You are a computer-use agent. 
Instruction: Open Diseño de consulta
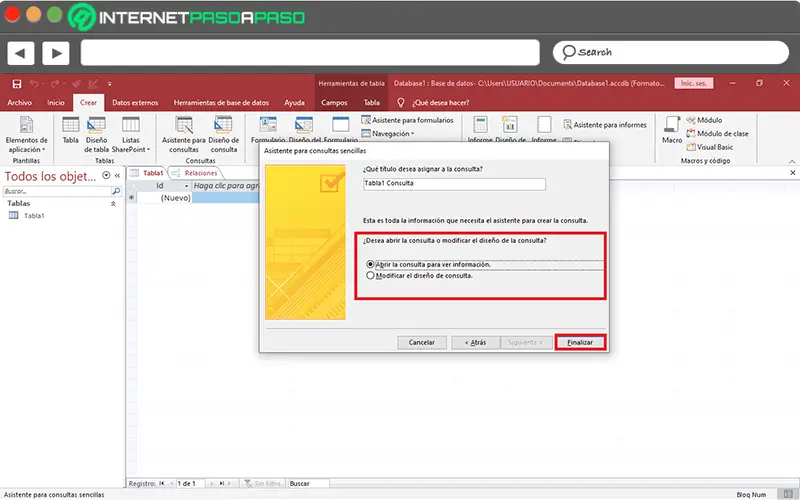coord(223,134)
